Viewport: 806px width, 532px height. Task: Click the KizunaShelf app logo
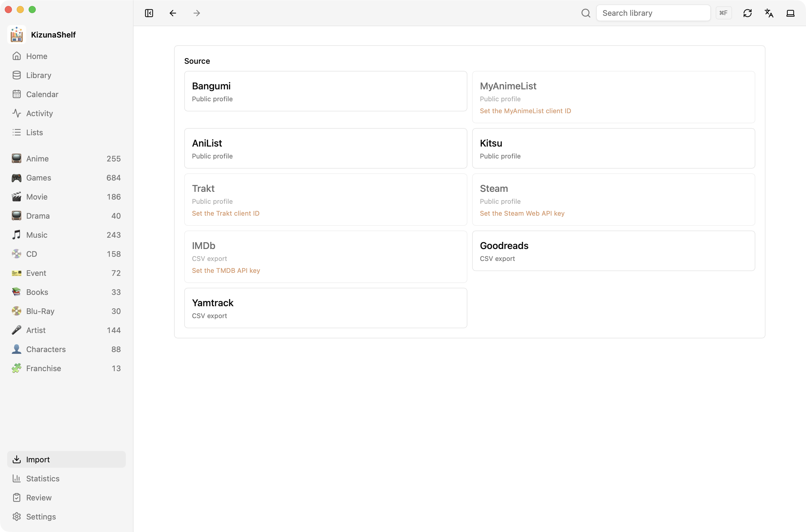click(17, 35)
